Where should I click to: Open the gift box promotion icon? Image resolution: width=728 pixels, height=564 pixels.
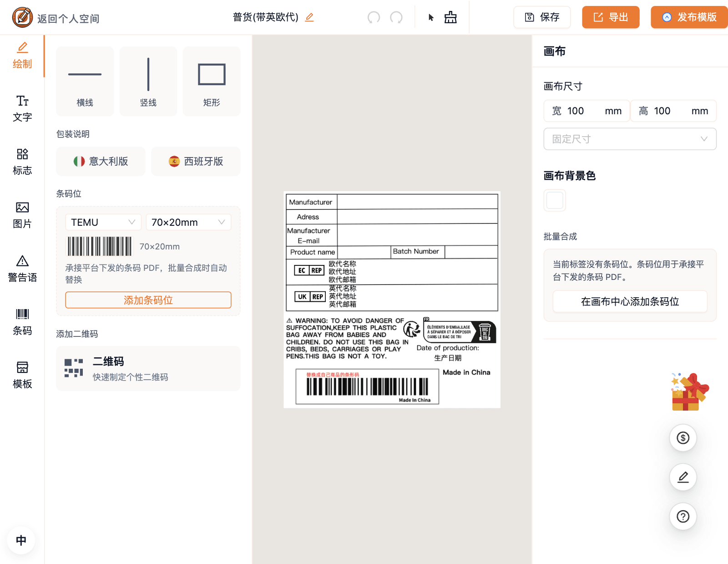click(689, 392)
